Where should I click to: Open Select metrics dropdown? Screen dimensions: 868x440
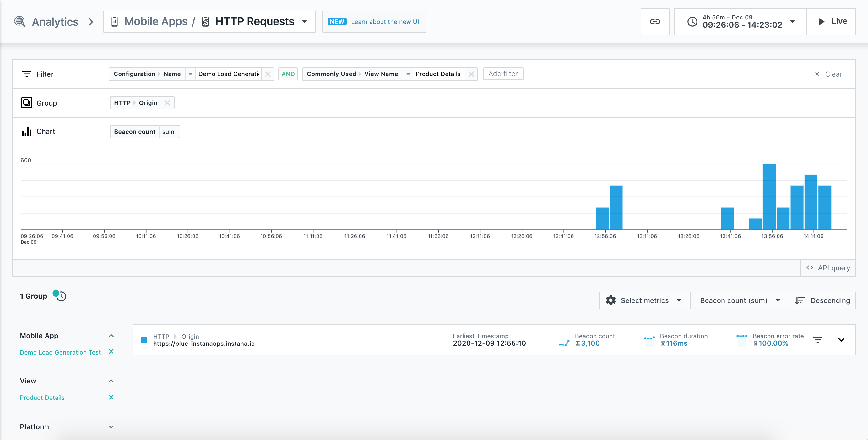tap(645, 300)
